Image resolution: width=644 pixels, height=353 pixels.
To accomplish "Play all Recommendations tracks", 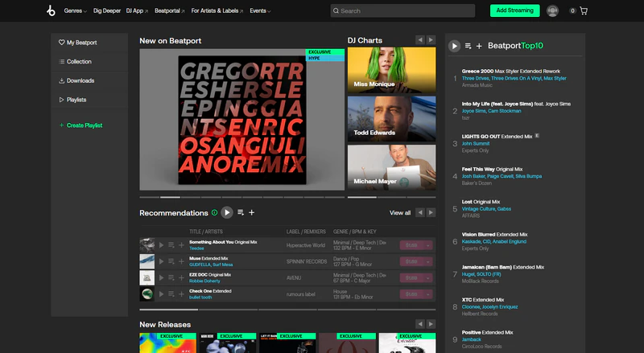I will [x=227, y=212].
